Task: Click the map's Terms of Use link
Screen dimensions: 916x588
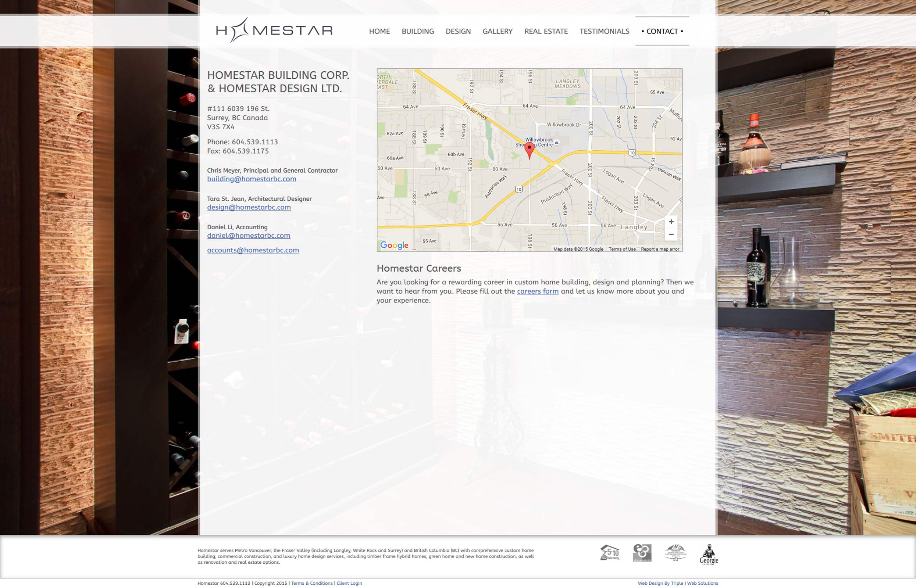Action: (622, 249)
